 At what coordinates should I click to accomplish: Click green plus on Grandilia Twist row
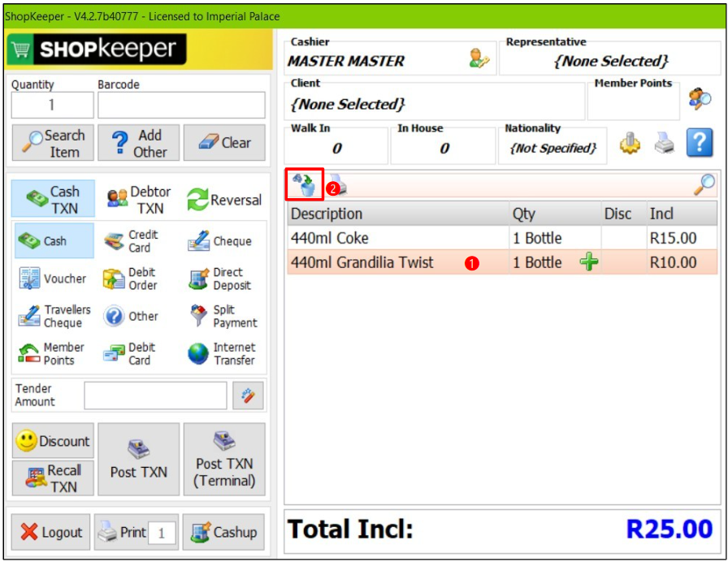pos(589,262)
